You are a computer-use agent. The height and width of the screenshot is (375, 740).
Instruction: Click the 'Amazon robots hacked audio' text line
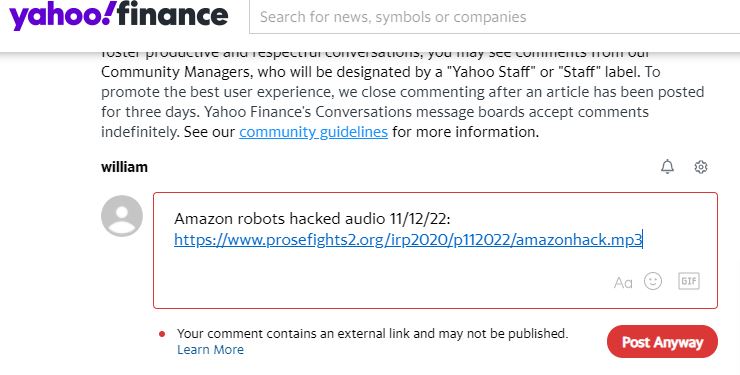(x=312, y=219)
